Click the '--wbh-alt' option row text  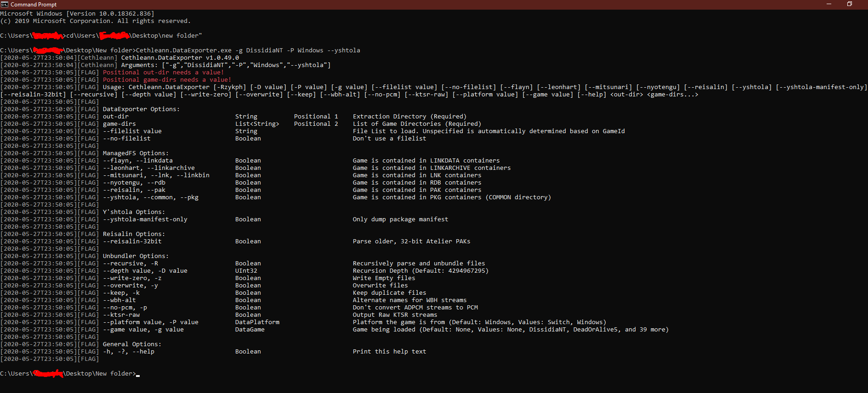tap(119, 300)
